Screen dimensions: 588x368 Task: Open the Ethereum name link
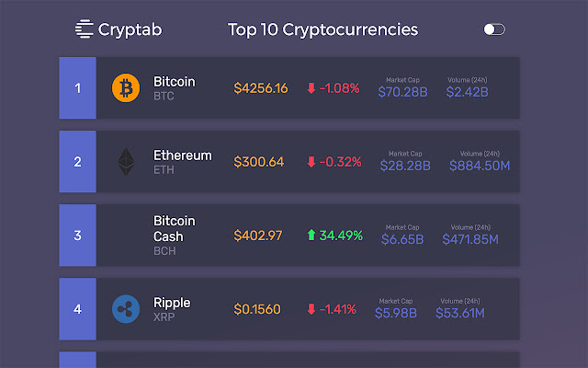tap(182, 155)
